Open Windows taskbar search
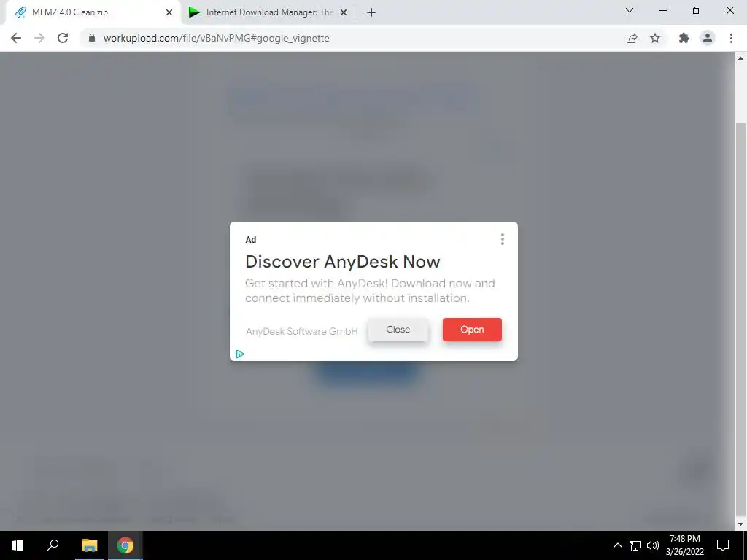The height and width of the screenshot is (560, 747). tap(53, 545)
